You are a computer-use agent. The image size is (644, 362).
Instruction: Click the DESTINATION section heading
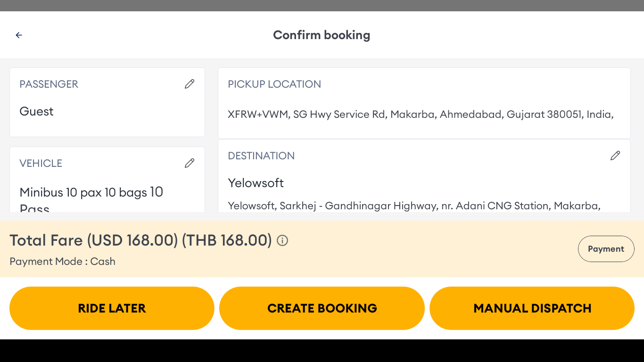coord(261,156)
